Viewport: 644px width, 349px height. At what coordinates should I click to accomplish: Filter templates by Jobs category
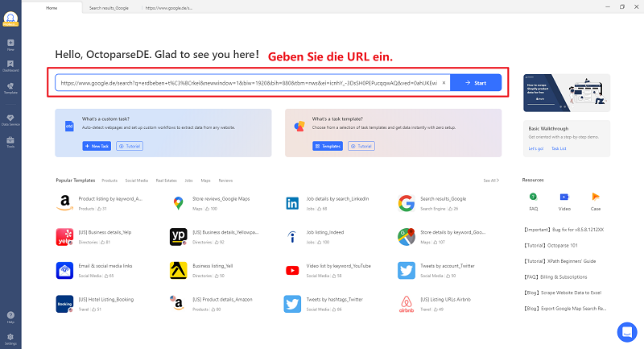click(188, 181)
